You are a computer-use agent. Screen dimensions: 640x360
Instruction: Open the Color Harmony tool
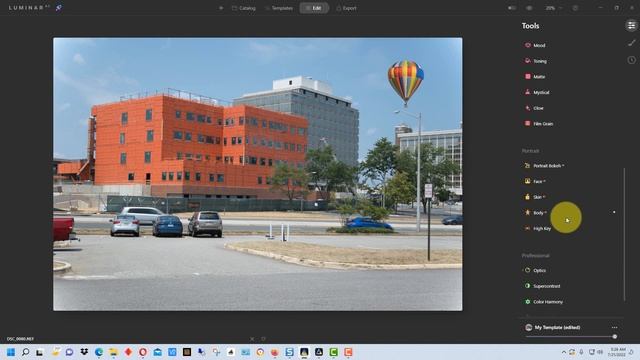(x=544, y=302)
